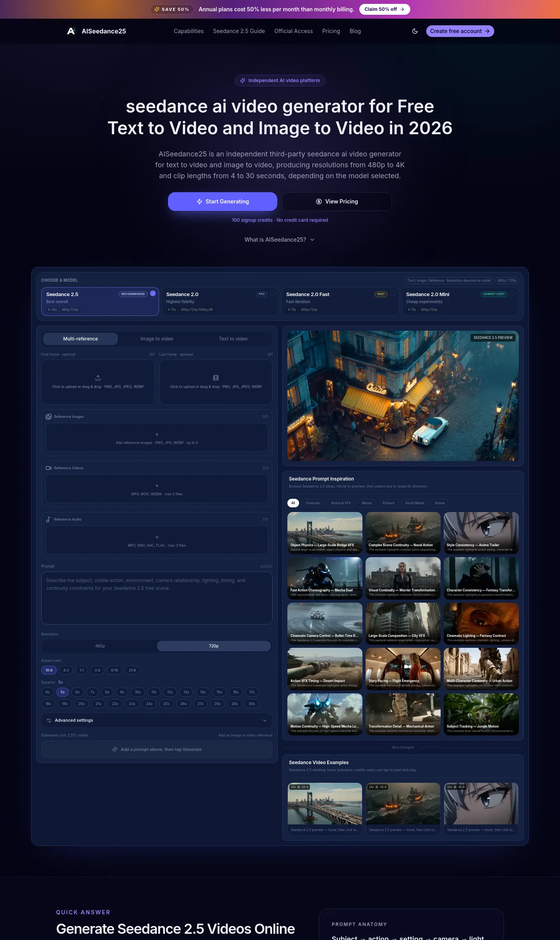Filter prompts by Cinematic category

[x=313, y=503]
